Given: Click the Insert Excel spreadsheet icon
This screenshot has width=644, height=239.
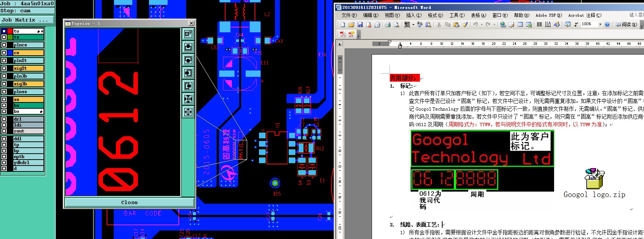Looking at the screenshot, I should (x=529, y=24).
